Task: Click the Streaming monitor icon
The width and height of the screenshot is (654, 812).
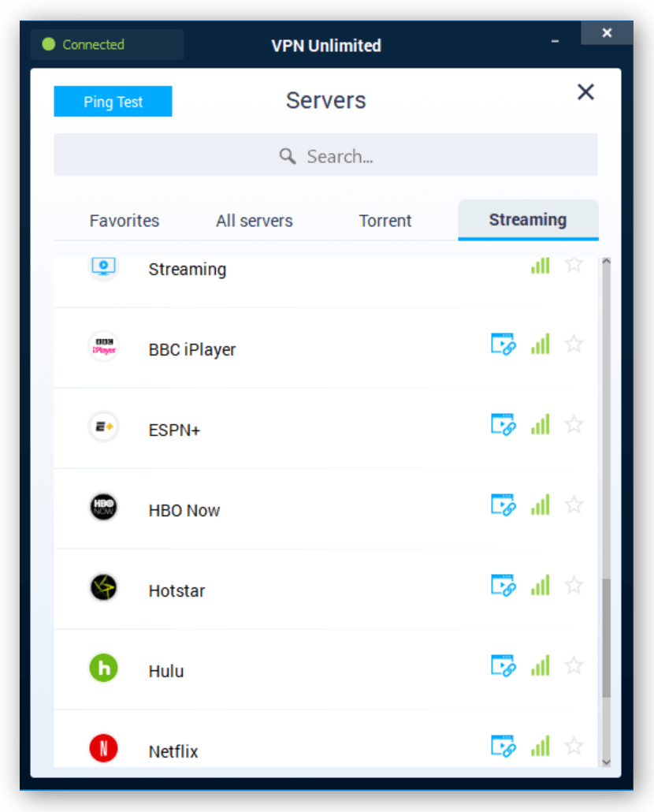Action: (103, 266)
